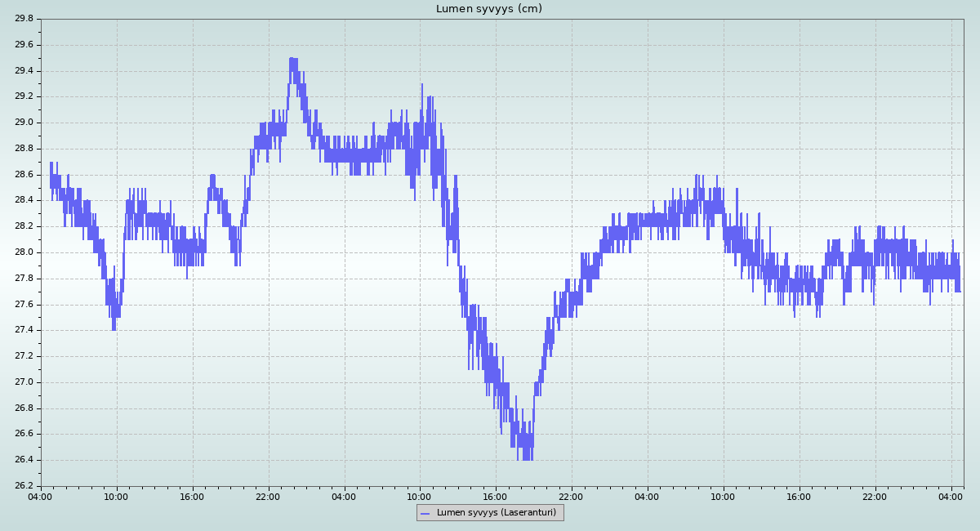The image size is (980, 531).
Task: Click the 29.6 y-axis tick label
Action: click(x=24, y=45)
